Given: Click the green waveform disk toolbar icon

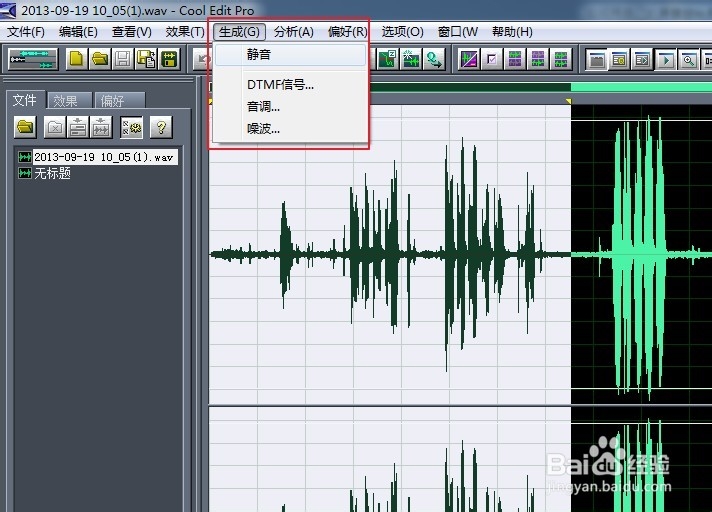Looking at the screenshot, I should [x=169, y=59].
